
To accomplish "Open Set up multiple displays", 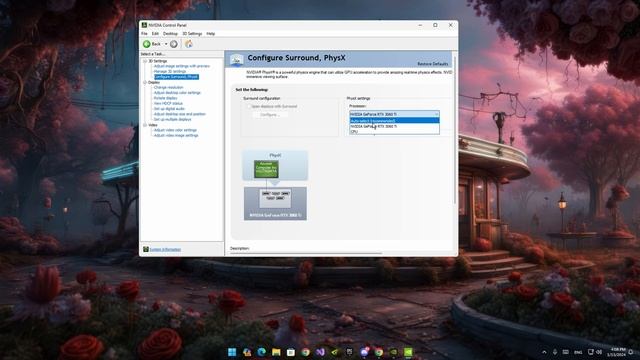I will [172, 119].
